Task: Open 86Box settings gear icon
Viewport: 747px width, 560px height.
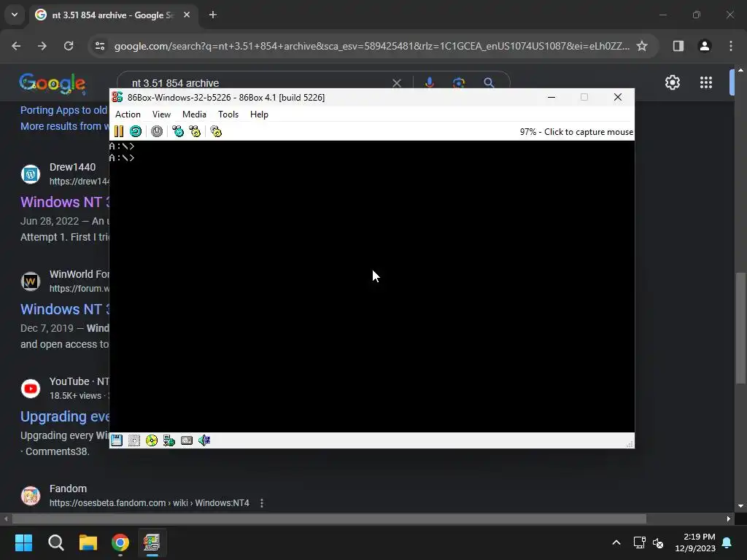Action: (216, 131)
